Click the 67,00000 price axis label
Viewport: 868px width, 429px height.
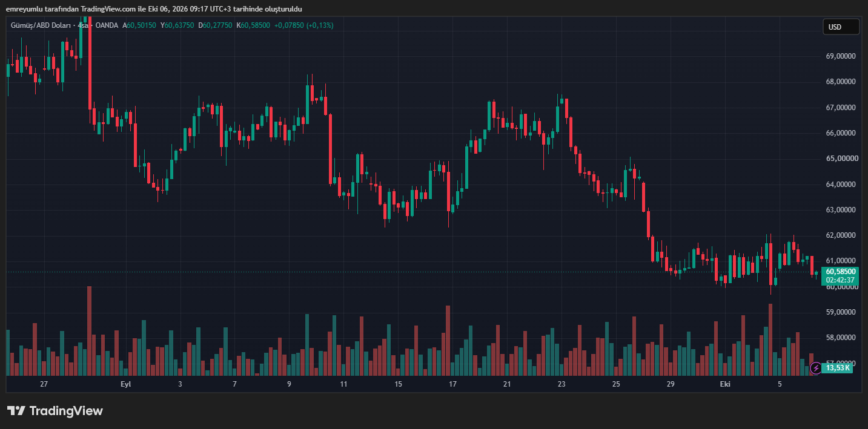coord(842,108)
